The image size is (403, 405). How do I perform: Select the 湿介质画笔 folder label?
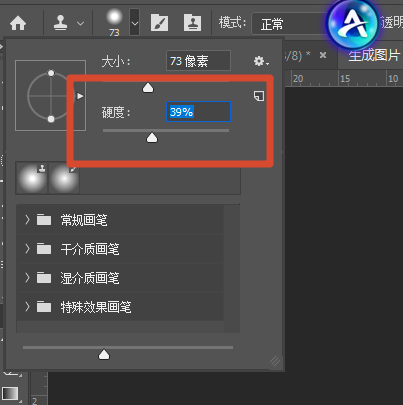point(90,278)
